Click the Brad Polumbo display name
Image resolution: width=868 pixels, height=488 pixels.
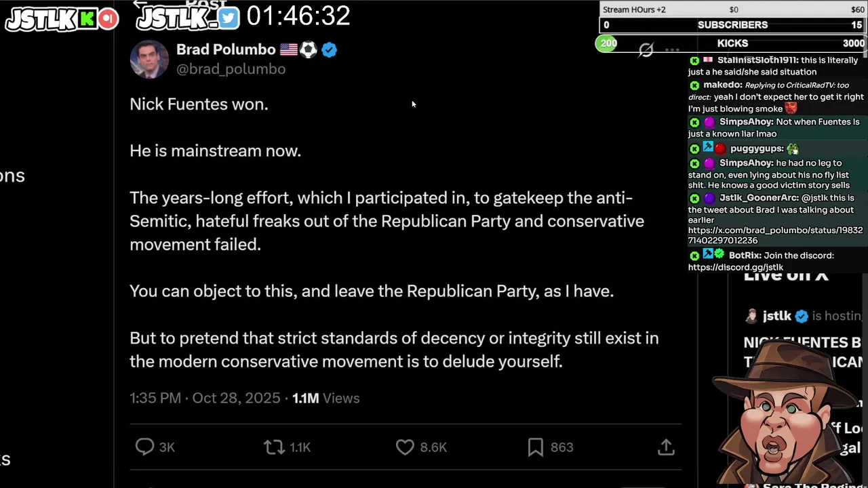coord(226,49)
